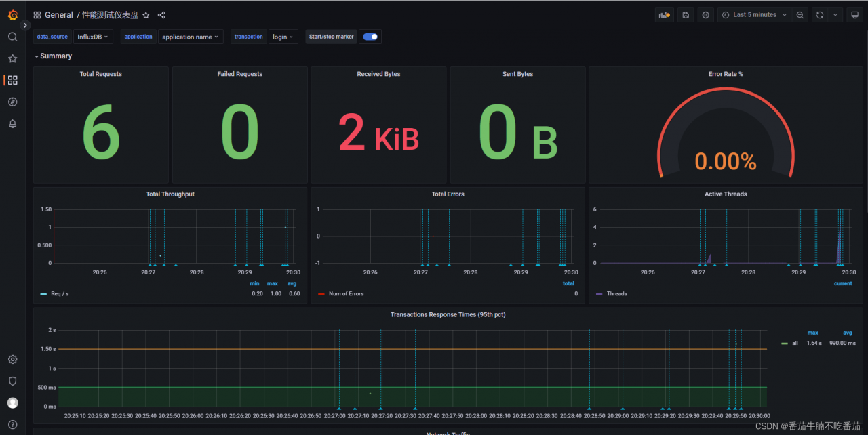Open Alerting bell icon in sidebar
Viewport: 868px width, 435px height.
coord(12,123)
